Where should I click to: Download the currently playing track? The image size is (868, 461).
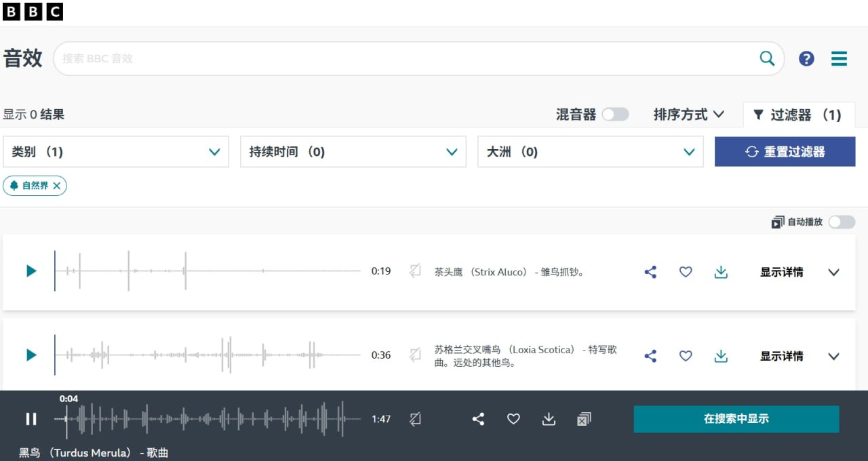549,420
